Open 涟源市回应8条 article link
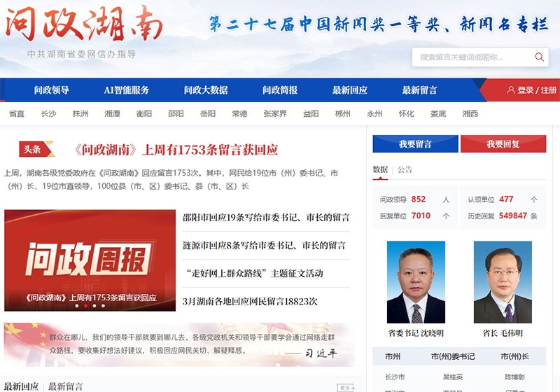The width and height of the screenshot is (560, 392). pos(264,245)
